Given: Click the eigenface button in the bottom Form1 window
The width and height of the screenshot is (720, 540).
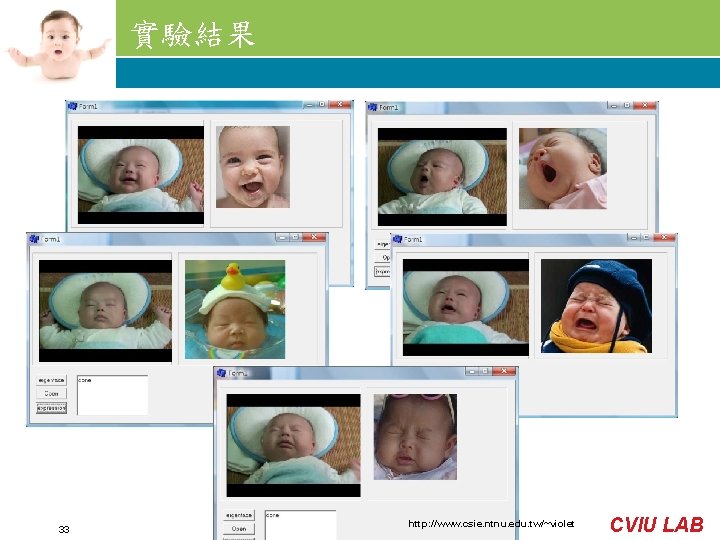Looking at the screenshot, I should click(x=239, y=515).
